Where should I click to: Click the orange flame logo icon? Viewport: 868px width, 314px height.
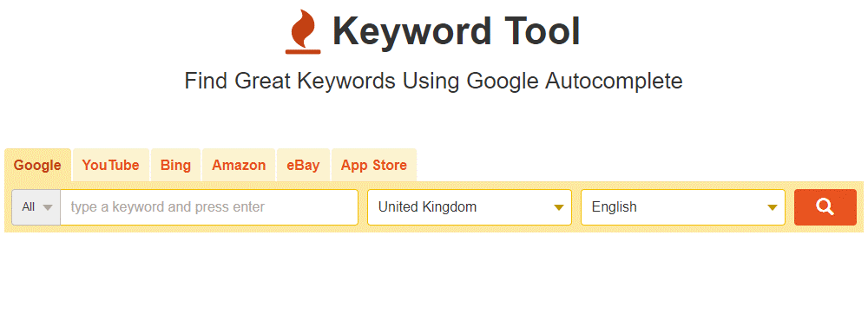[x=303, y=31]
